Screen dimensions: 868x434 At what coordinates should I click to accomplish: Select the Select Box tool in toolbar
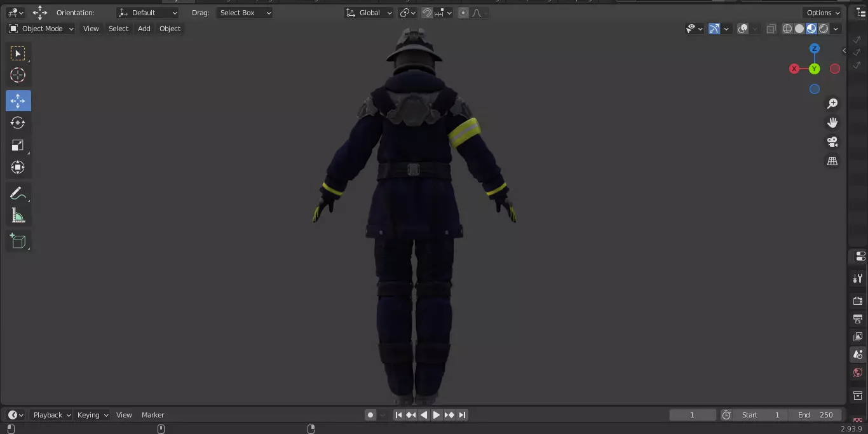pyautogui.click(x=18, y=53)
